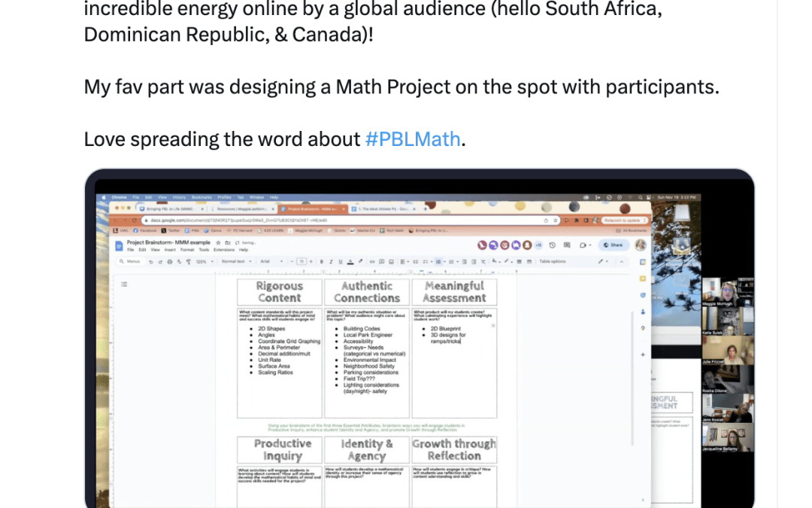Click the font size field showing 11
The image size is (812, 508).
(301, 262)
